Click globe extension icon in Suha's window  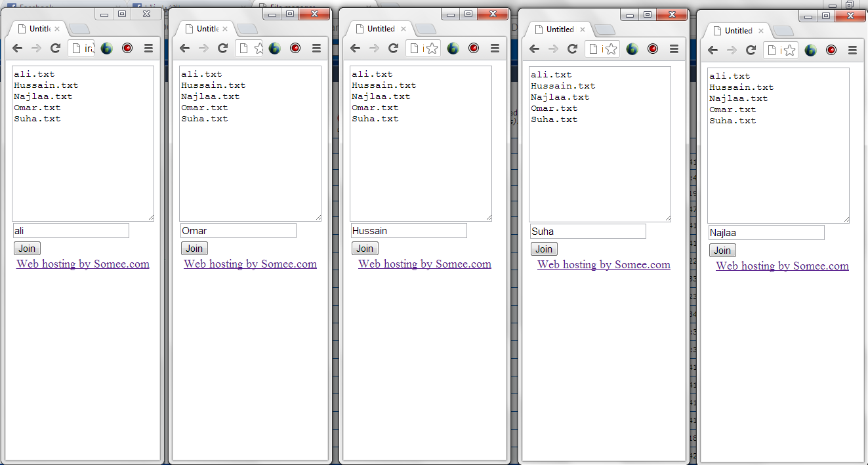[x=632, y=49]
